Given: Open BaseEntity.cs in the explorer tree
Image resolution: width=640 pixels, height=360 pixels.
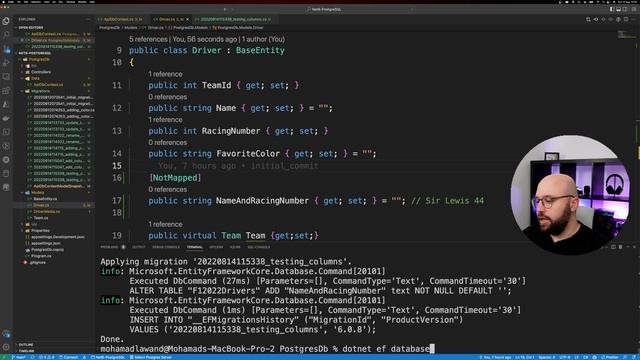Looking at the screenshot, I should tap(45, 199).
